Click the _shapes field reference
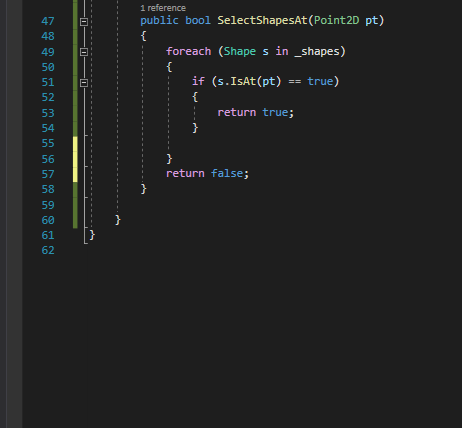Viewport: 462px width, 428px height. click(317, 52)
